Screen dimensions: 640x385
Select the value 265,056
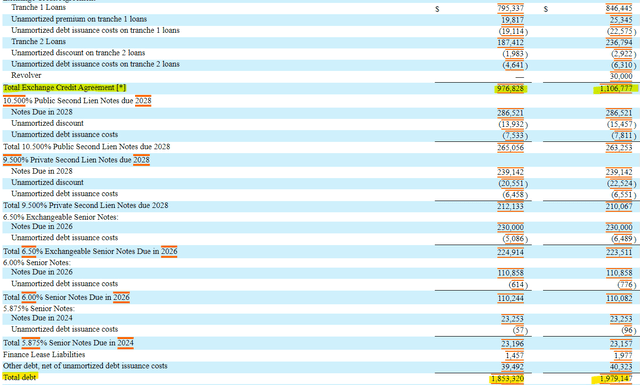point(510,148)
